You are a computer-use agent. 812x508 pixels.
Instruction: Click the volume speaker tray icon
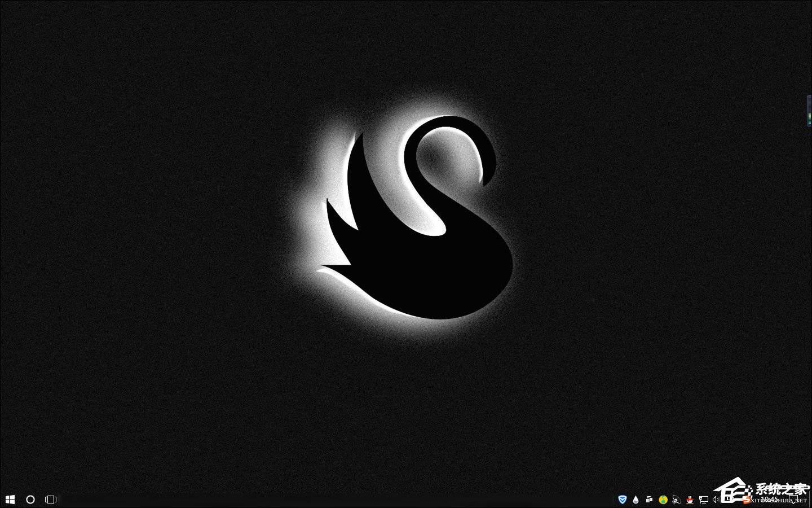click(x=716, y=500)
